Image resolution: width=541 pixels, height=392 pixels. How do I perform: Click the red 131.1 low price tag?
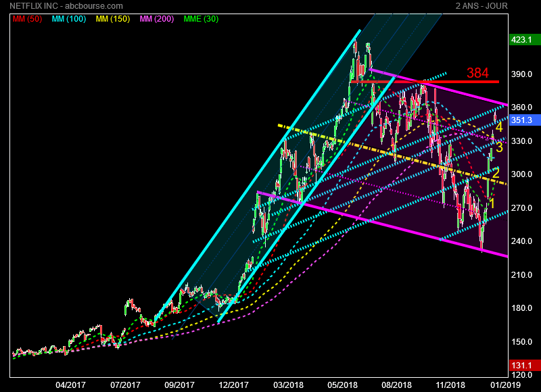click(x=525, y=366)
